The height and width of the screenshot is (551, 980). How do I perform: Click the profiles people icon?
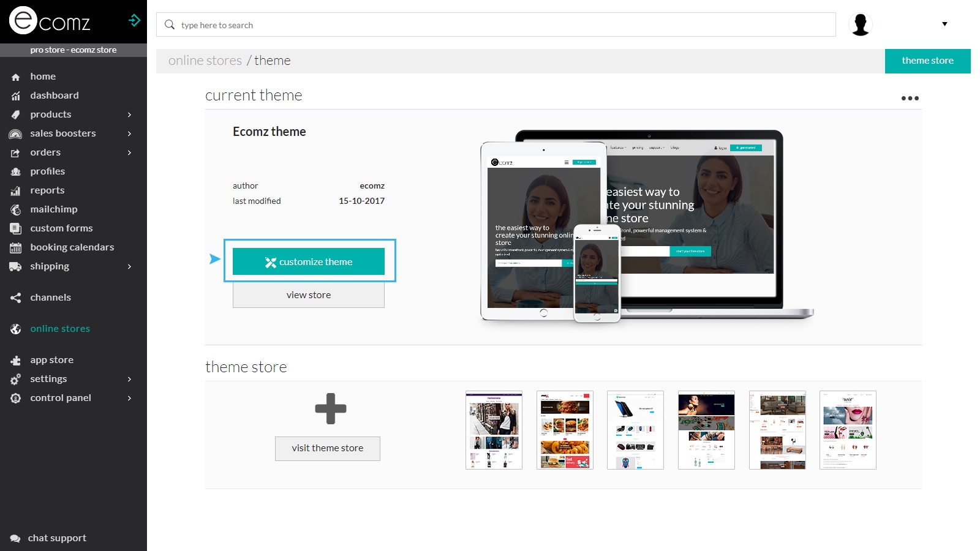click(x=16, y=172)
